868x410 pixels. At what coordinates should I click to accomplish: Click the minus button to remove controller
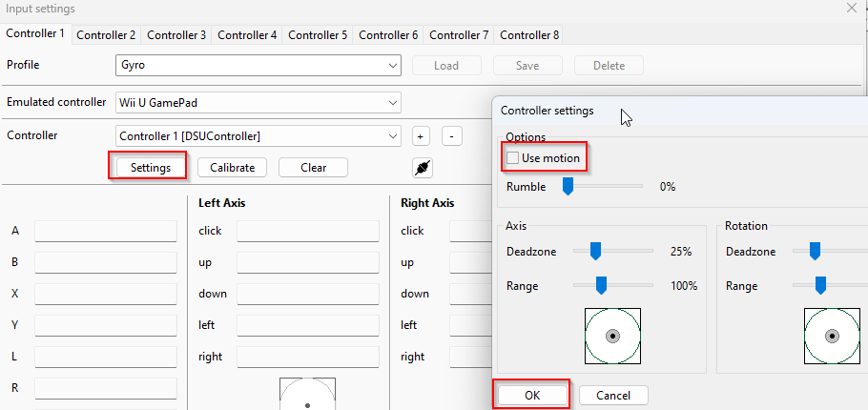point(452,136)
